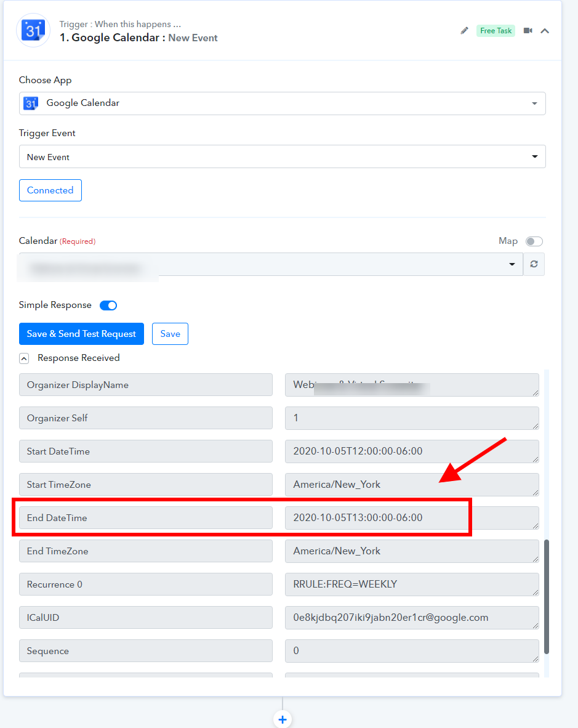
Task: Click the Start TimeZone value field
Action: pyautogui.click(x=411, y=485)
